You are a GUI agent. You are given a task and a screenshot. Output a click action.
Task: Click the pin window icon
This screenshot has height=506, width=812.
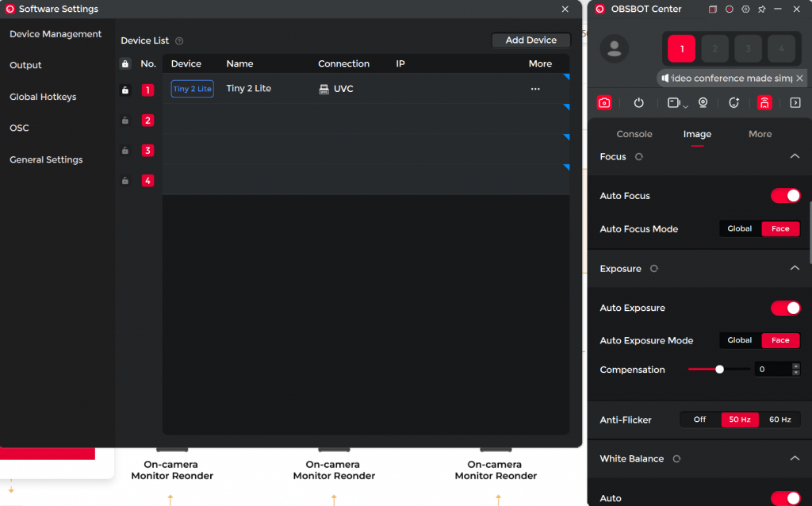pyautogui.click(x=762, y=10)
